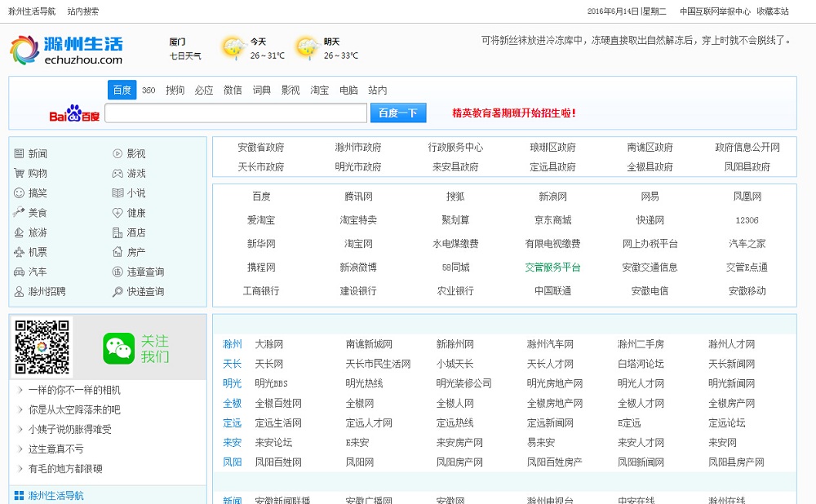Switch to the 微信 search tab
The width and height of the screenshot is (816, 504).
point(233,91)
